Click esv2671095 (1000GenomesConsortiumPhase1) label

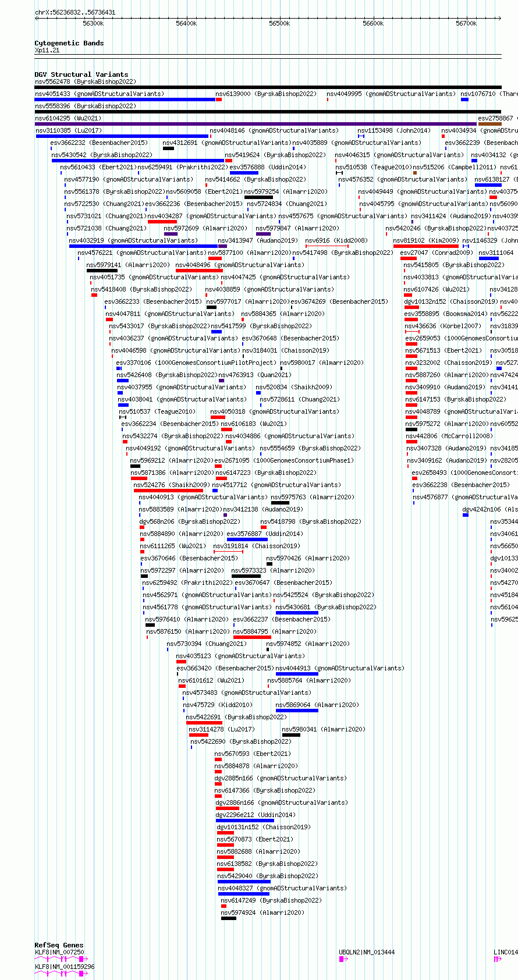284,460
